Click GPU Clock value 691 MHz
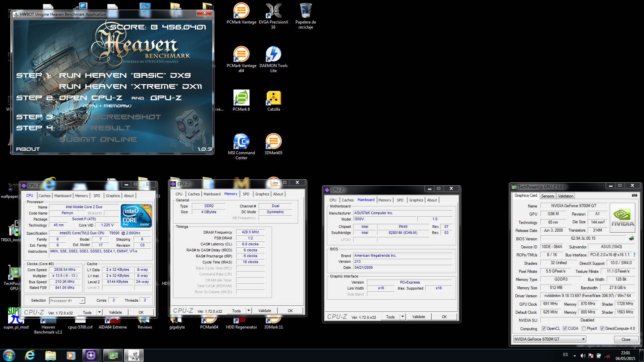The height and width of the screenshot is (362, 644). 550,304
